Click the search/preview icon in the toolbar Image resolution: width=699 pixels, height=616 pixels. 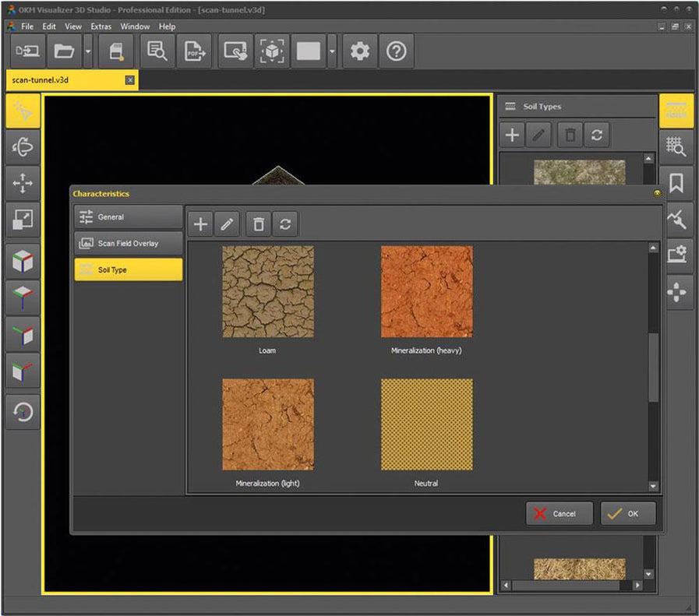coord(157,51)
